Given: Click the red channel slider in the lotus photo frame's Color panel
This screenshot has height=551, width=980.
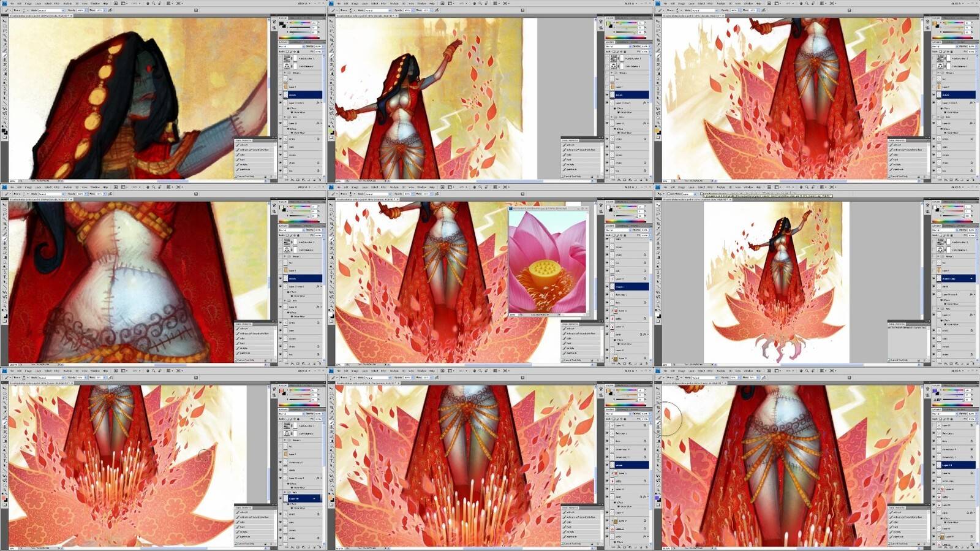Looking at the screenshot, I should pyautogui.click(x=626, y=207).
